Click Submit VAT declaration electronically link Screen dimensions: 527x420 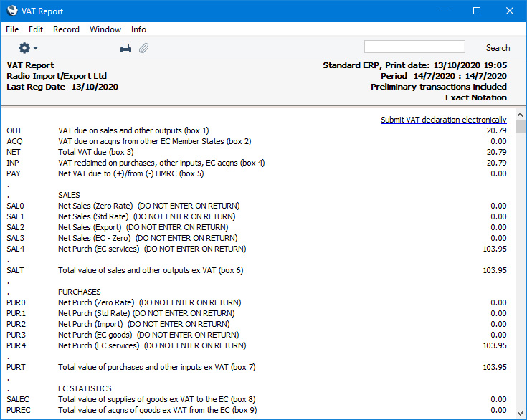tap(444, 120)
